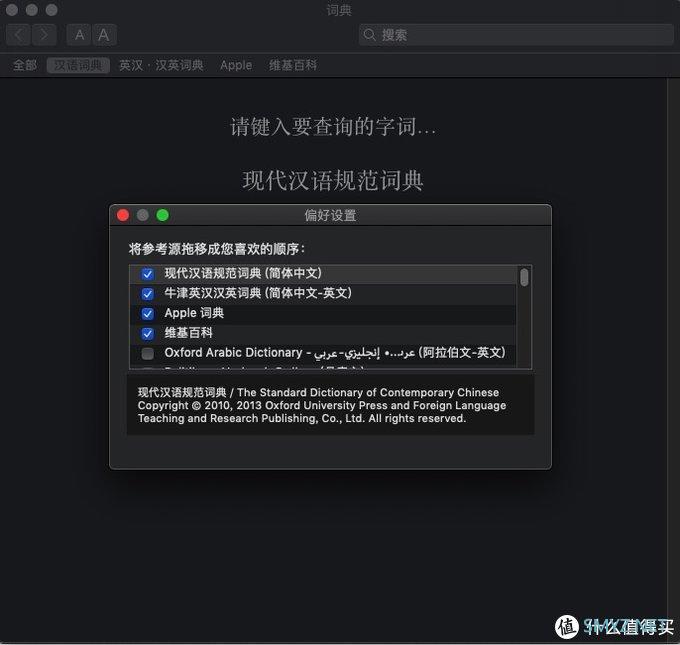Focus the 搜索 search field
This screenshot has height=645, width=680.
(x=516, y=35)
